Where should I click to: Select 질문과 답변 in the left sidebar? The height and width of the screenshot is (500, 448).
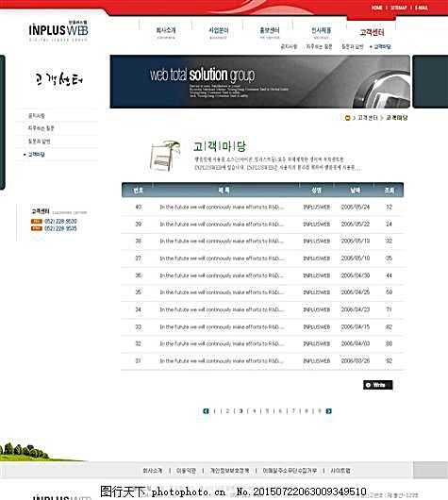[40, 141]
